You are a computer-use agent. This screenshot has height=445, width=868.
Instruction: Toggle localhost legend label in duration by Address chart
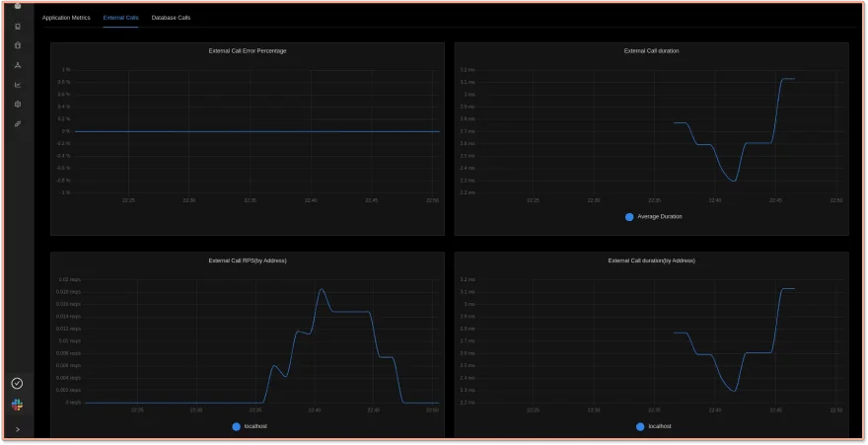pyautogui.click(x=660, y=426)
